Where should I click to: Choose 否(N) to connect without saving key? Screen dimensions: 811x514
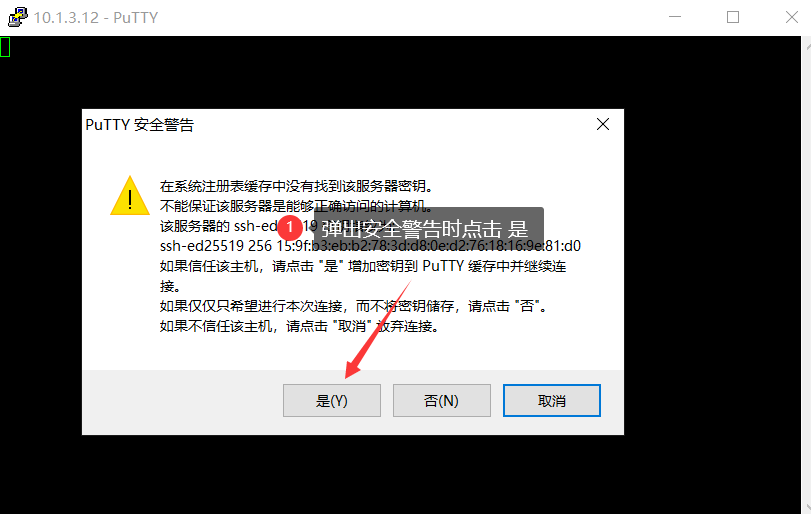click(442, 400)
